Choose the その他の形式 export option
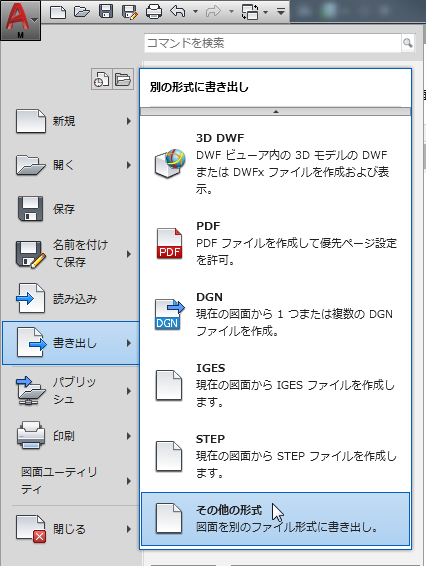The height and width of the screenshot is (566, 426). click(275, 519)
